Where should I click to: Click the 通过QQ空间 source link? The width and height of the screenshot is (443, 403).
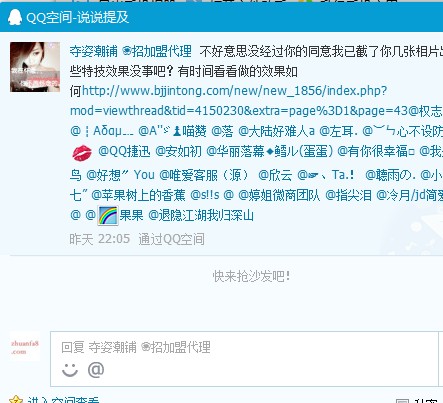coord(171,239)
